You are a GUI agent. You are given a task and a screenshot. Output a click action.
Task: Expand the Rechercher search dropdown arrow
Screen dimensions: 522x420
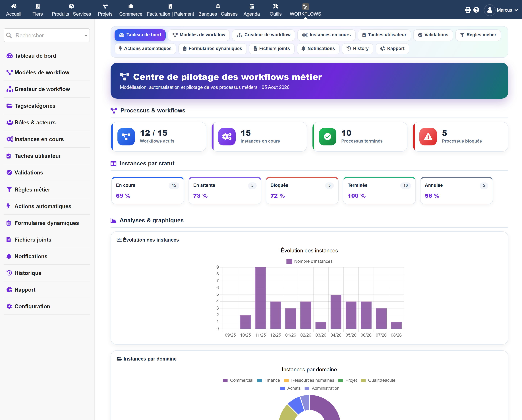click(x=86, y=36)
